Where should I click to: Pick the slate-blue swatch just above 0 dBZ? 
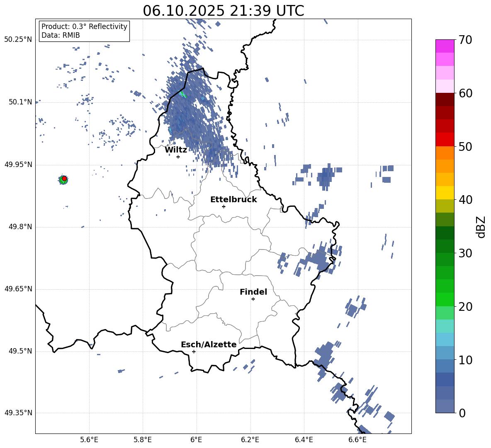(x=445, y=406)
